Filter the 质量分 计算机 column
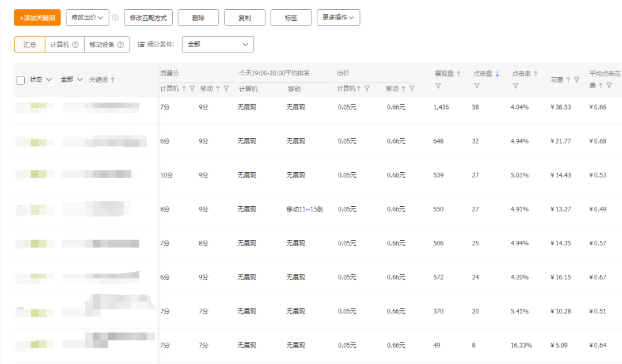622x364 pixels. pyautogui.click(x=192, y=89)
